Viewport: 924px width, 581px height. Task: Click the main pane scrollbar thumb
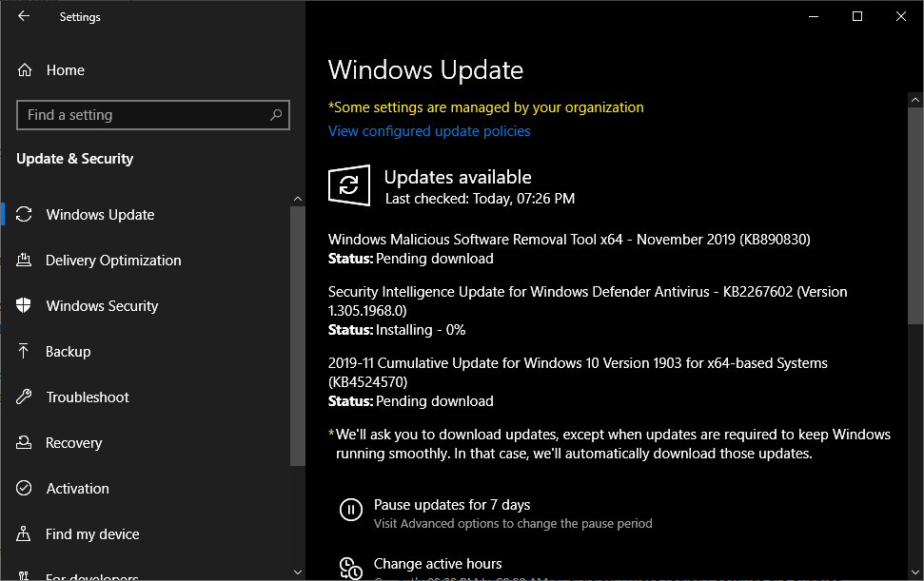click(915, 216)
